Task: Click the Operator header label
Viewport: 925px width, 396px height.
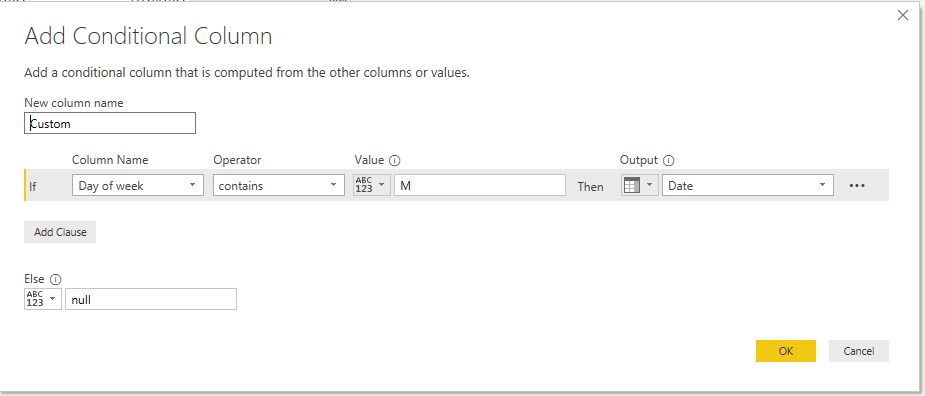Action: (x=237, y=160)
